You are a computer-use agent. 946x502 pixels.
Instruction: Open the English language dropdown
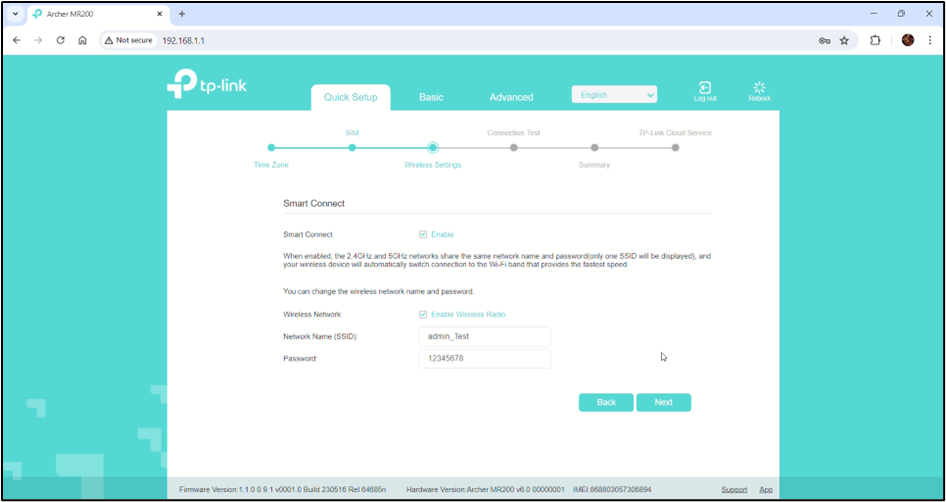[614, 95]
